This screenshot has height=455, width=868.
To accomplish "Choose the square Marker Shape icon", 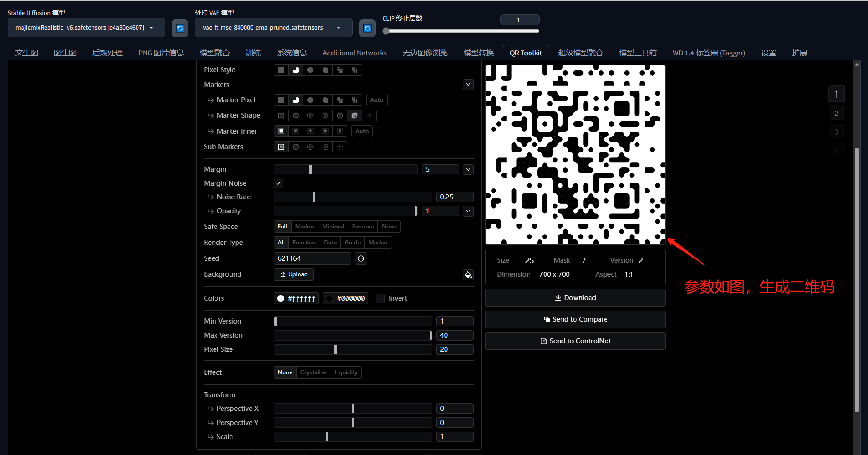I will 281,115.
